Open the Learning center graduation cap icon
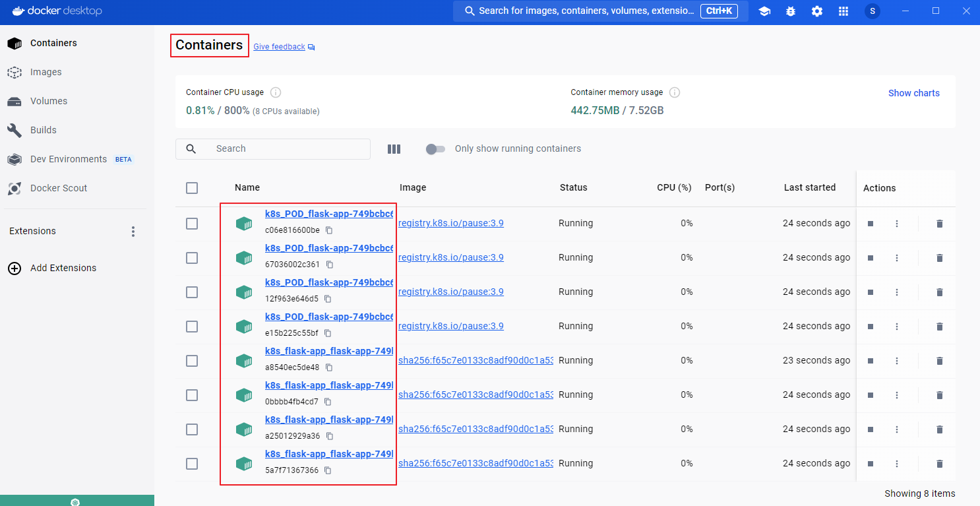 click(x=764, y=11)
